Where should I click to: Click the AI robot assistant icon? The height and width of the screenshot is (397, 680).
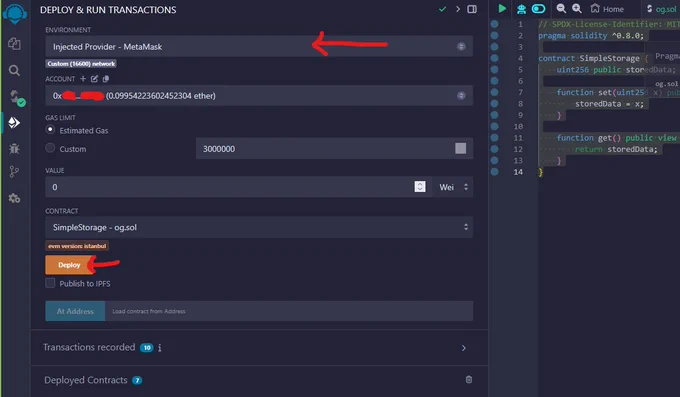(521, 9)
